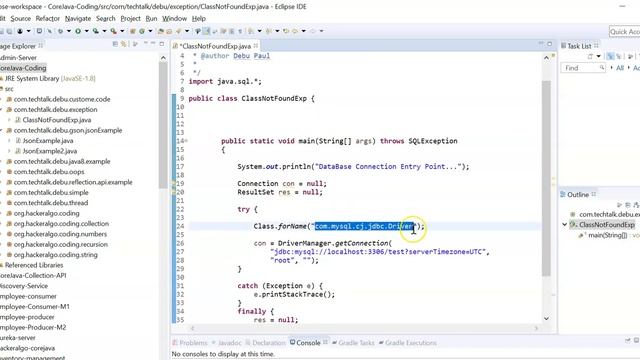Image resolution: width=640 pixels, height=360 pixels.
Task: Switch to the Gradle Executions tab
Action: pyautogui.click(x=407, y=343)
